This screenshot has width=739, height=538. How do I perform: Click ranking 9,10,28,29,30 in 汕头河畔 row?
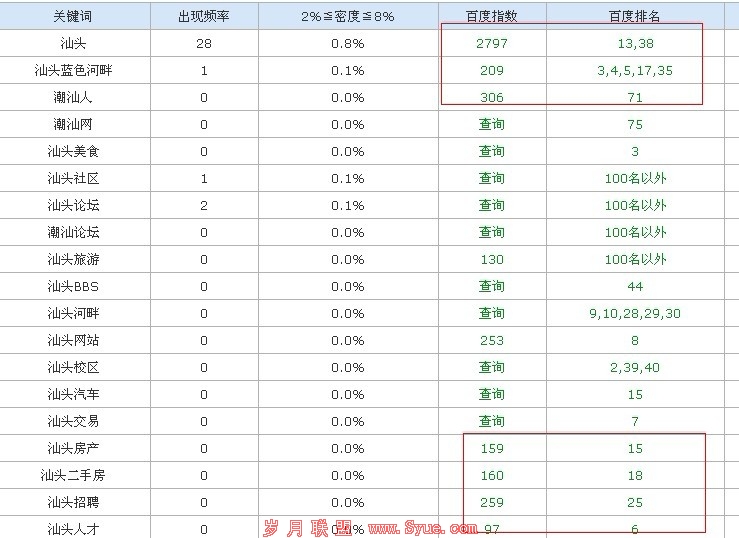(635, 314)
